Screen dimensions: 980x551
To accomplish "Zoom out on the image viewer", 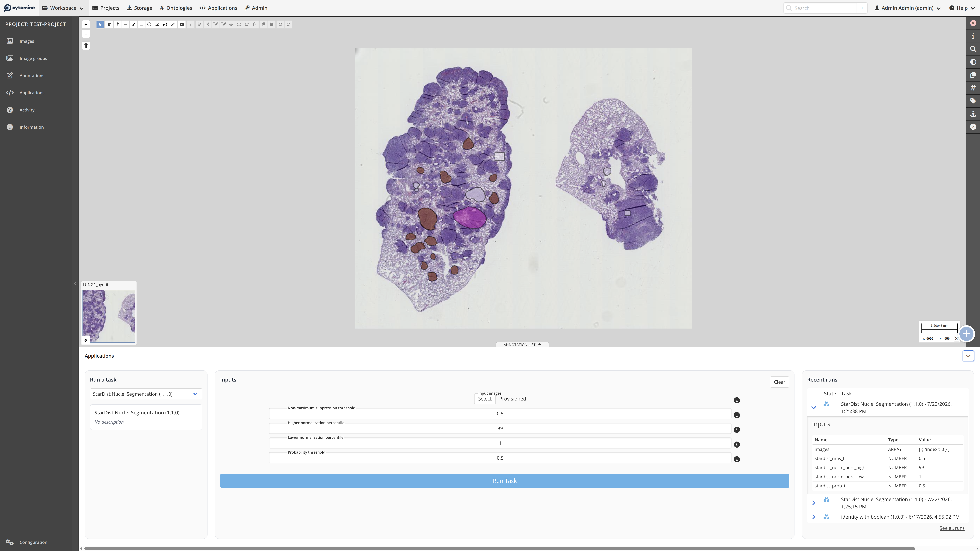I will click(x=86, y=34).
